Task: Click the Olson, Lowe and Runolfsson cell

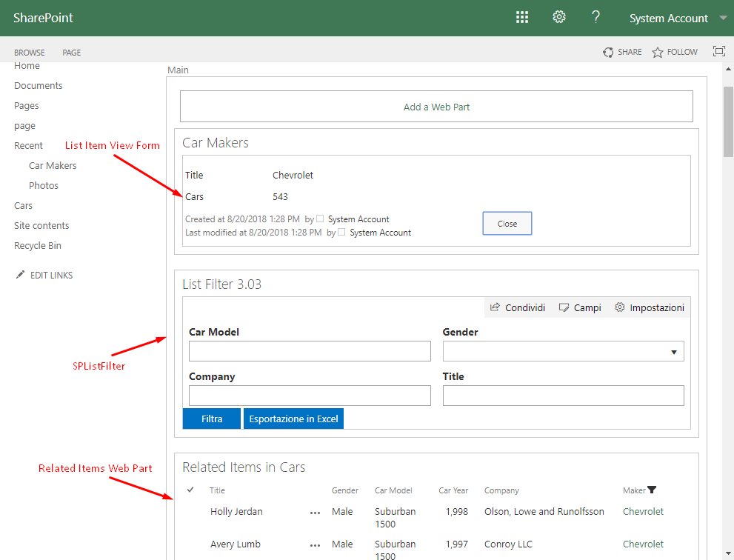Action: click(544, 512)
